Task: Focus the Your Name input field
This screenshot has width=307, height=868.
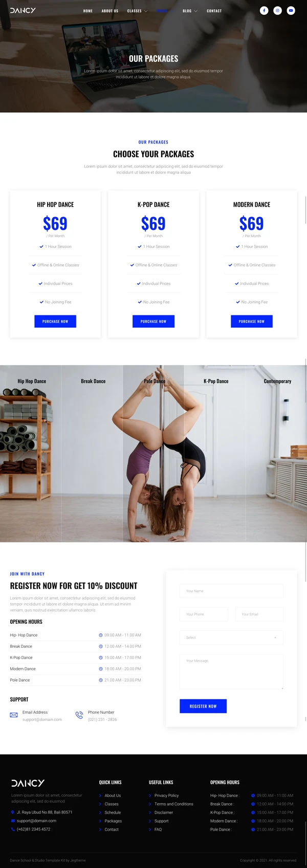Action: click(231, 591)
